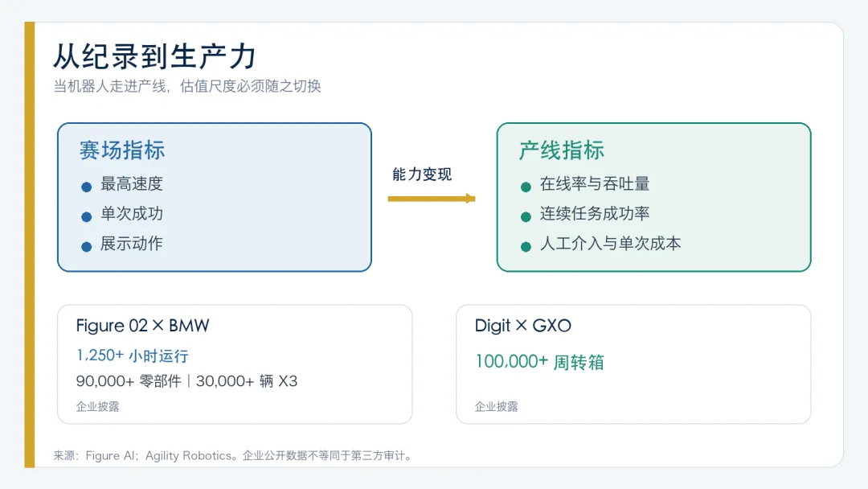
Task: Select the blue bullet beside 展示动作
Action: coord(86,247)
